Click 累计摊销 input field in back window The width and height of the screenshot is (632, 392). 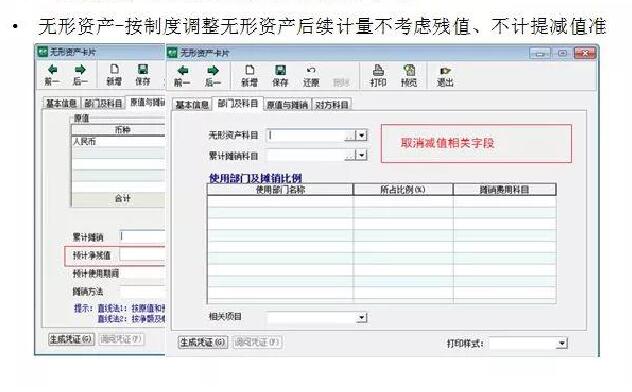(x=143, y=237)
